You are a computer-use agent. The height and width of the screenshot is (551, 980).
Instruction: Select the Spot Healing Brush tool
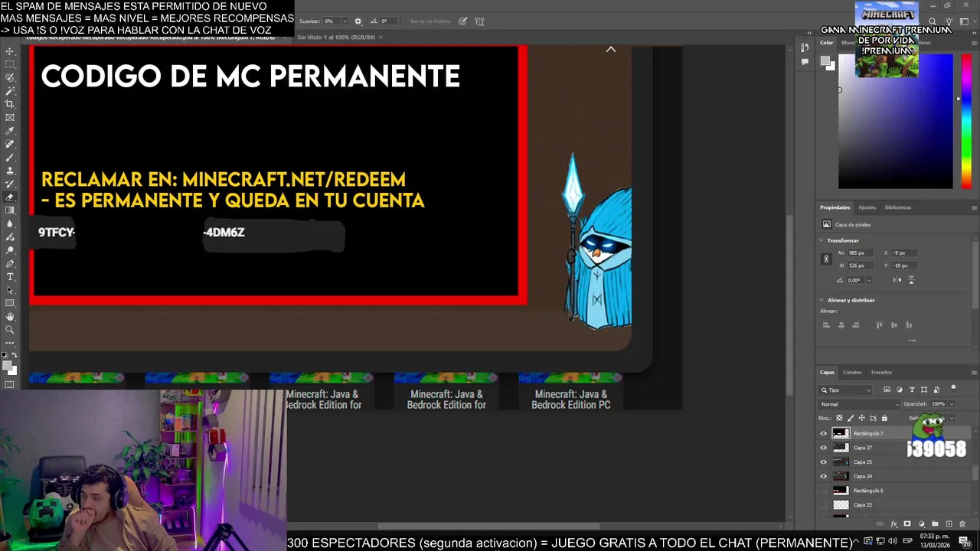(x=10, y=143)
